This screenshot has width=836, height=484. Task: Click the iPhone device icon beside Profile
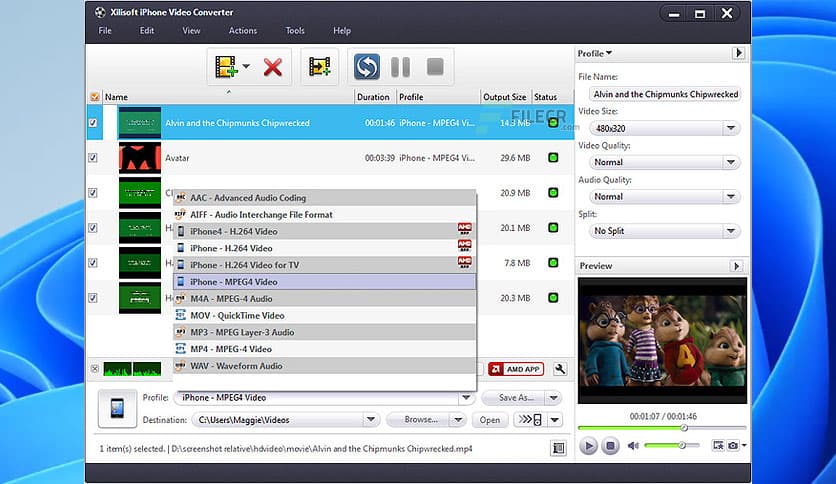tap(117, 409)
